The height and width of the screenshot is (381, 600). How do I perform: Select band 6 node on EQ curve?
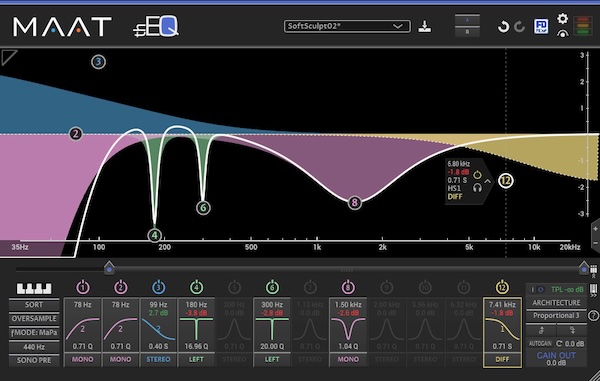[x=203, y=208]
